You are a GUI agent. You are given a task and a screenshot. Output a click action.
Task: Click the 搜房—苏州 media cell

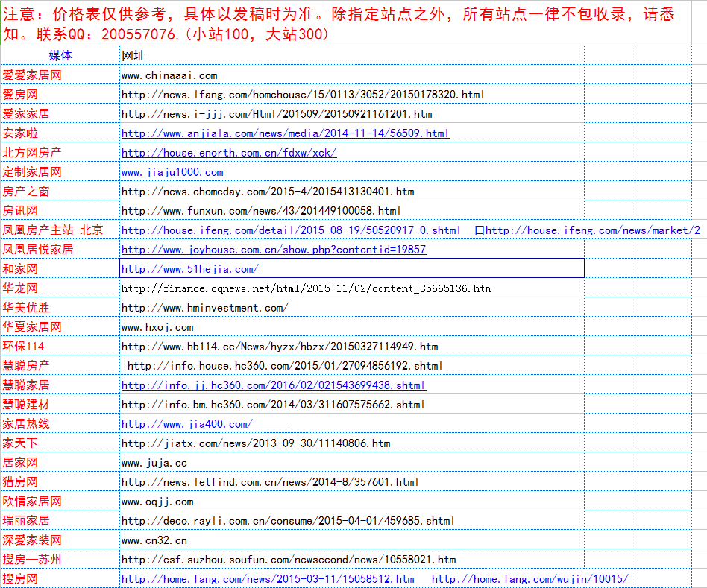[60, 559]
